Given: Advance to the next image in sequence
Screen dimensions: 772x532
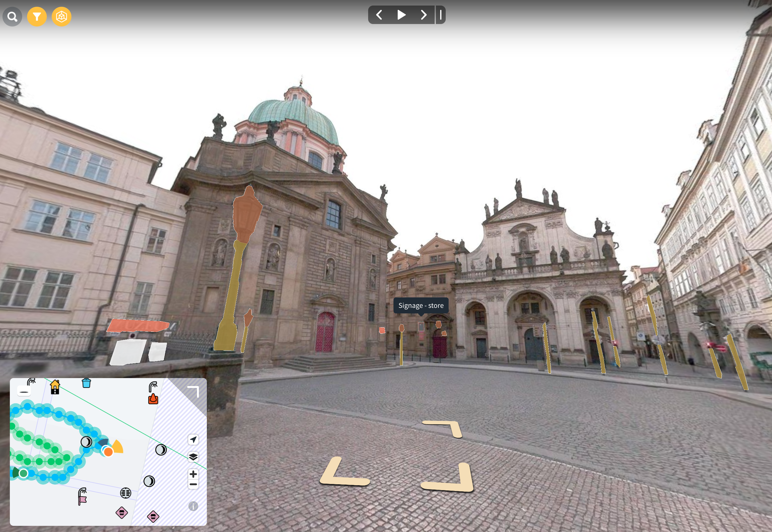Looking at the screenshot, I should pos(424,15).
